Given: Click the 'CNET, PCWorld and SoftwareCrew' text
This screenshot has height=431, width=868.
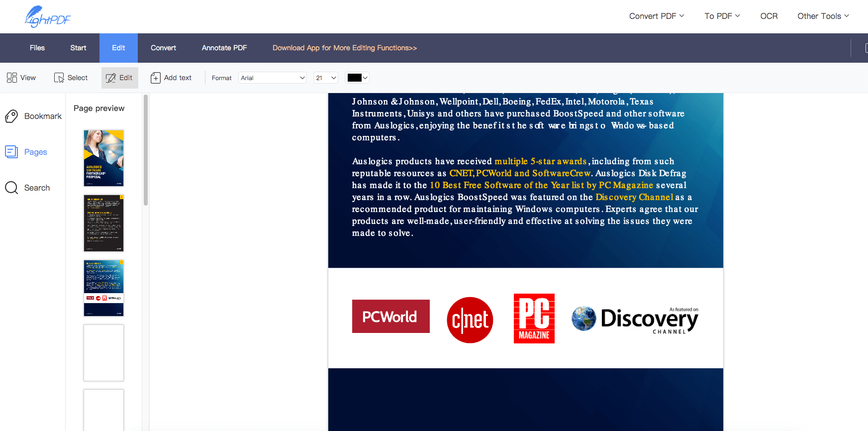Looking at the screenshot, I should point(520,173).
